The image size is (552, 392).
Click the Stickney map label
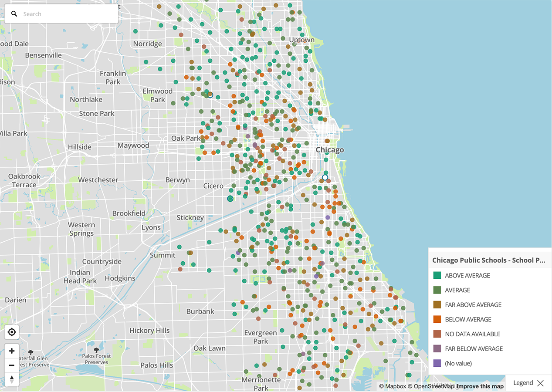point(190,217)
